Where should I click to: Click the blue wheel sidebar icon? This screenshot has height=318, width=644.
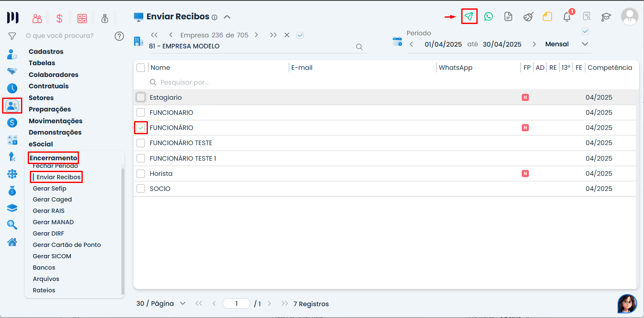[12, 174]
